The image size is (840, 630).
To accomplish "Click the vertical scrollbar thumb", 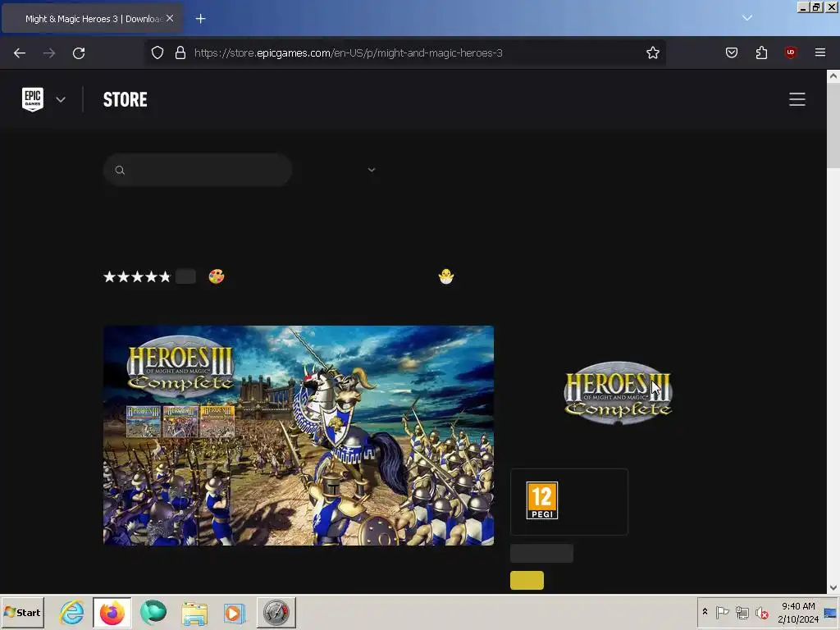I will 833,125.
